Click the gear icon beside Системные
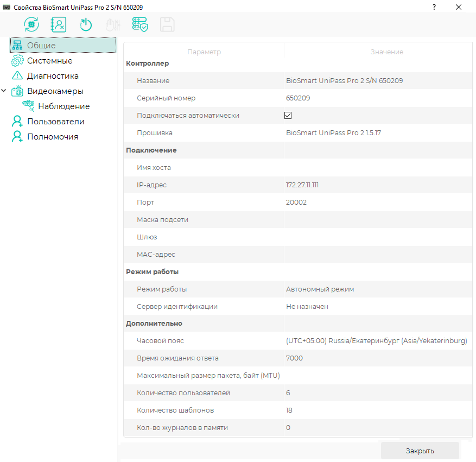 coord(17,60)
